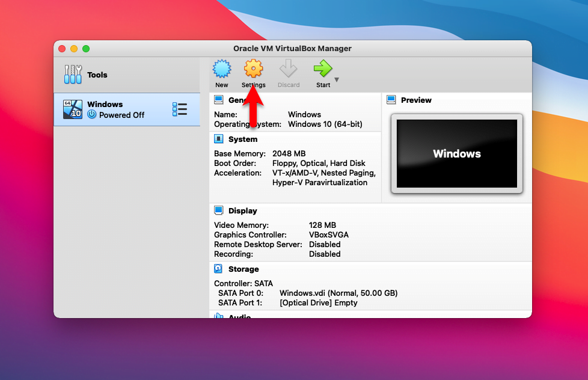588x380 pixels.
Task: Click the Hyper-V Paravirtualization text
Action: (320, 182)
